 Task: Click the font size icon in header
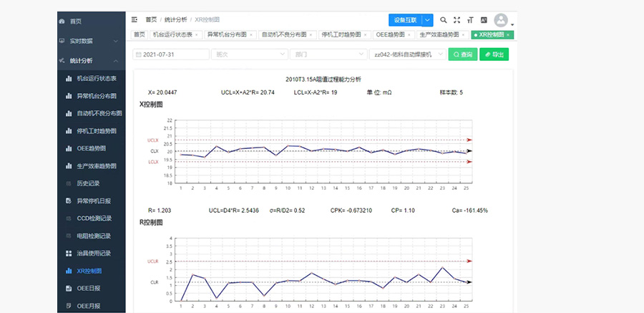tap(470, 20)
